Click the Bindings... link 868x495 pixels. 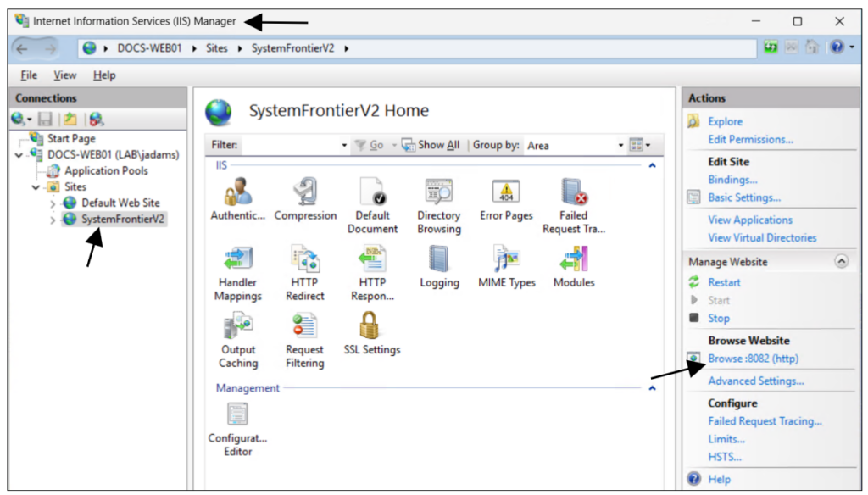732,180
